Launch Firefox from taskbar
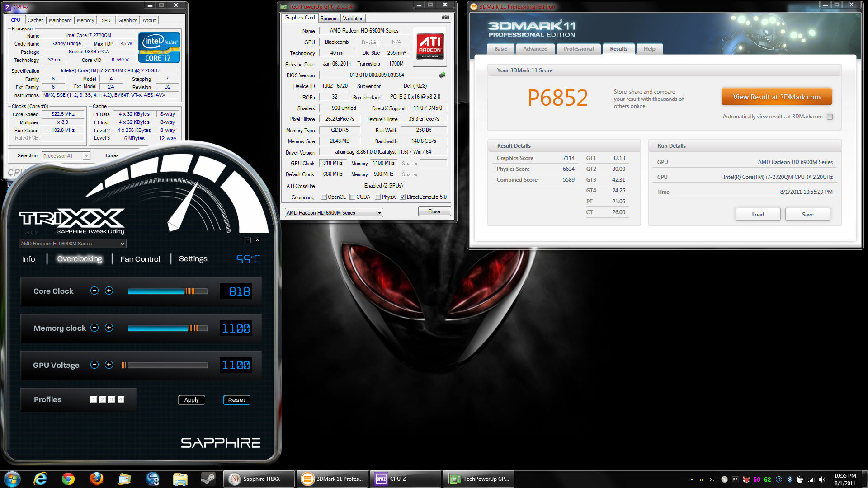This screenshot has width=868, height=488. (x=96, y=479)
